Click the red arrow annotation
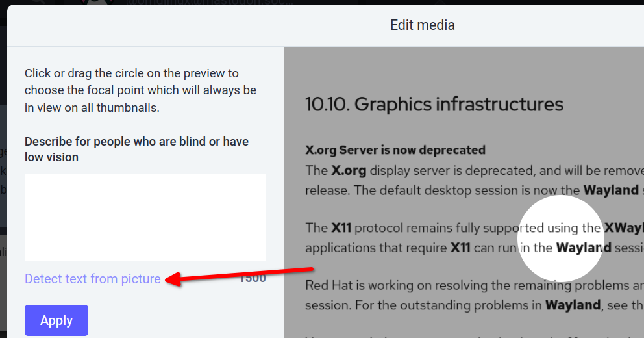The height and width of the screenshot is (338, 644). (x=240, y=274)
